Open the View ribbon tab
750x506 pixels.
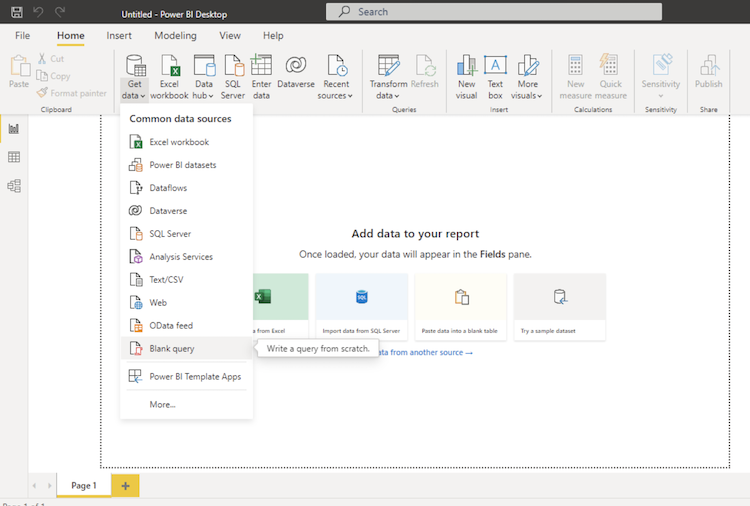tap(230, 35)
